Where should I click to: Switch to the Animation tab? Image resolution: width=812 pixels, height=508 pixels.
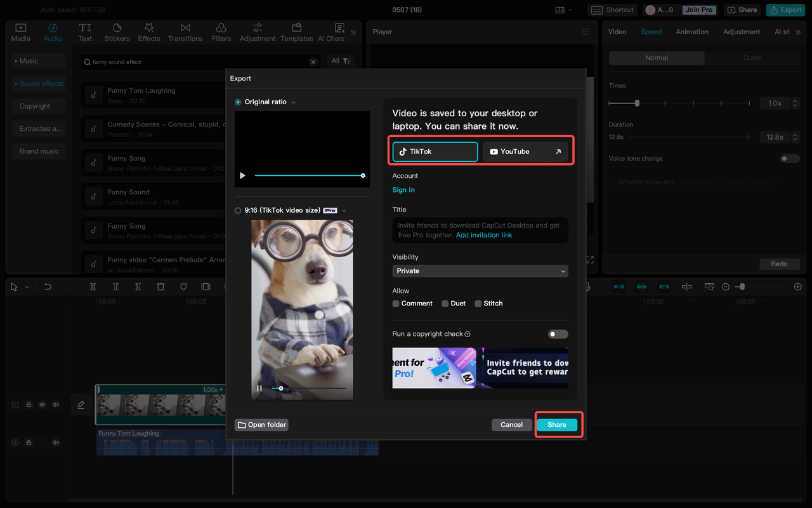[x=691, y=32]
